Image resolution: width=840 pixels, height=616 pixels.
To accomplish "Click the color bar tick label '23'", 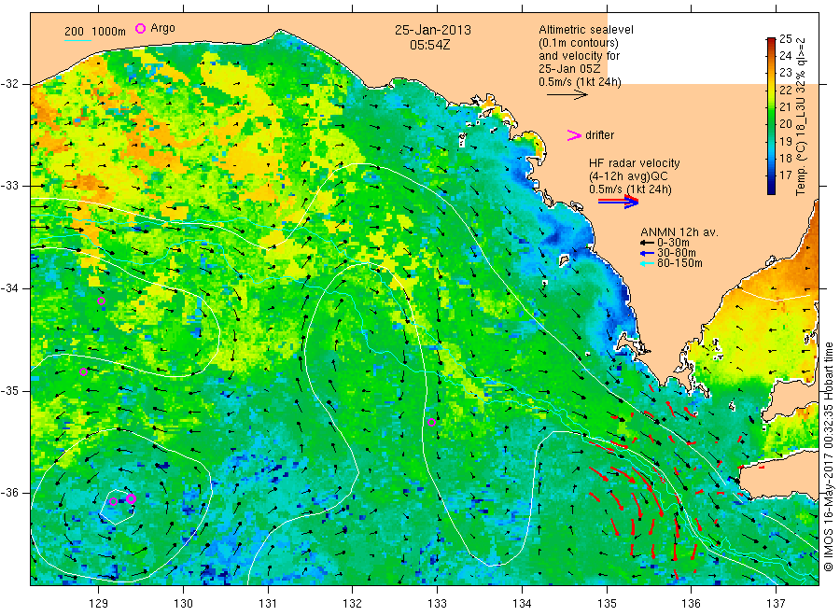I will tap(785, 72).
